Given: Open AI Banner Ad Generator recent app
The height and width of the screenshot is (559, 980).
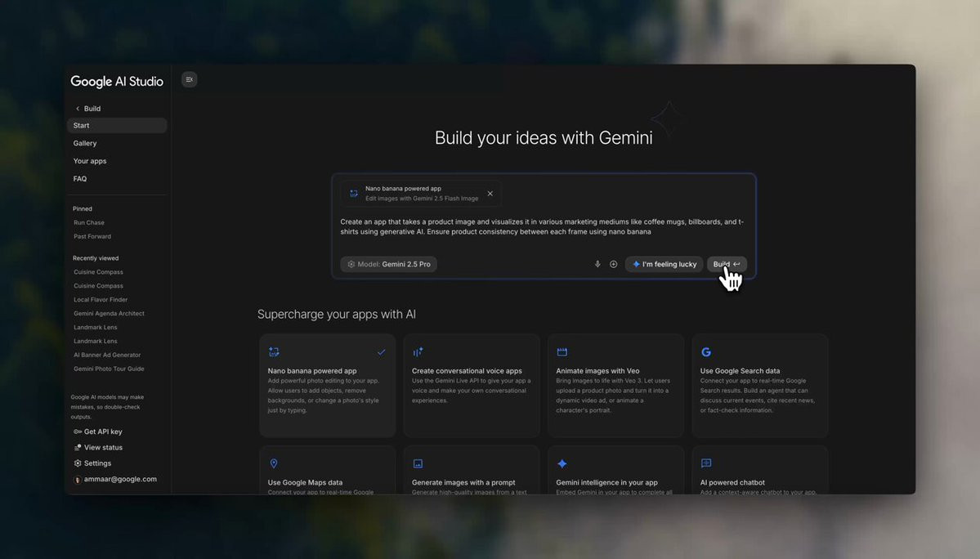Looking at the screenshot, I should (108, 355).
